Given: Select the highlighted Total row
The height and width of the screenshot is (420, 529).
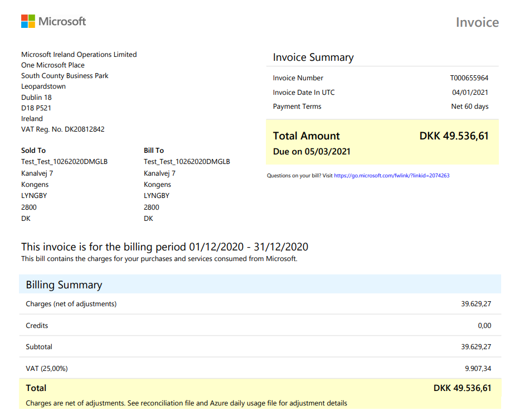Looking at the screenshot, I should (260, 388).
